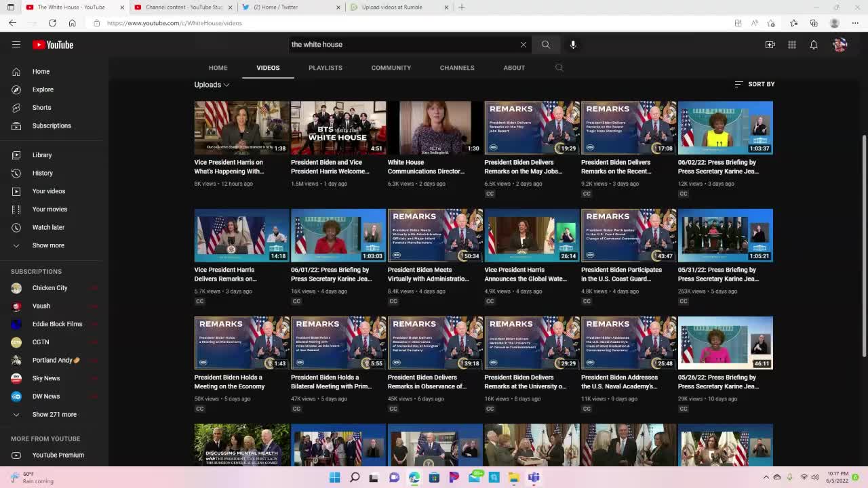Reload the page
The image size is (868, 488).
pos(52,23)
